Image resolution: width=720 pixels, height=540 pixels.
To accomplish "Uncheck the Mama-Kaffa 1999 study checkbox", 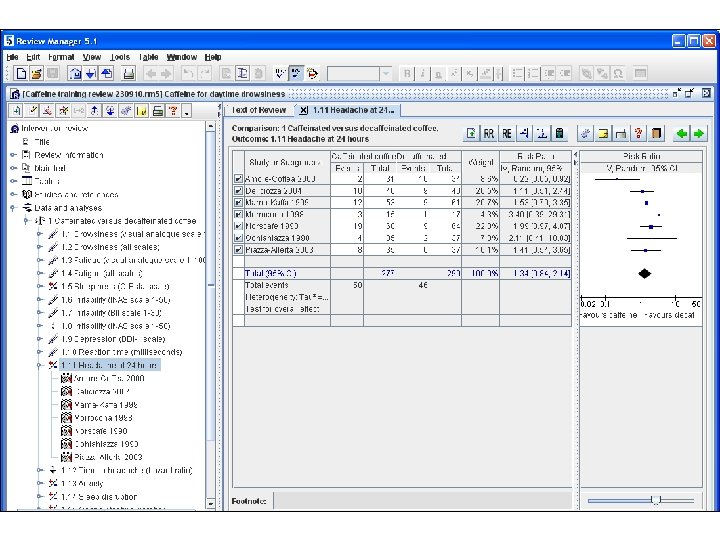I will click(x=238, y=202).
